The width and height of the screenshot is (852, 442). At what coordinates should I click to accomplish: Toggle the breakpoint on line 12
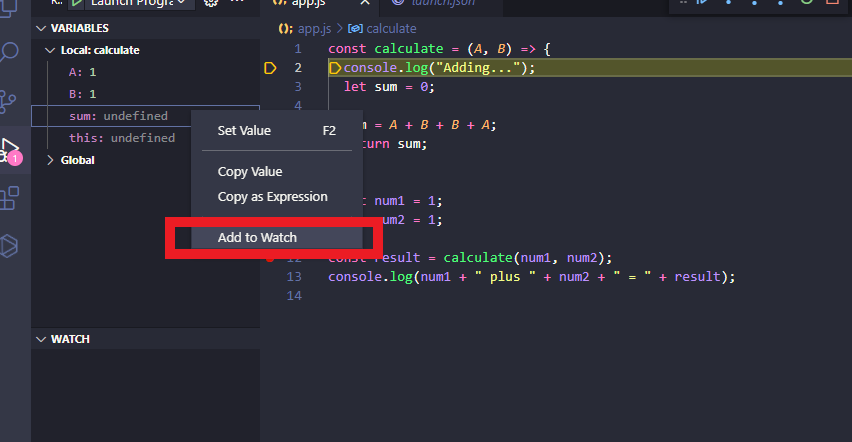point(270,257)
